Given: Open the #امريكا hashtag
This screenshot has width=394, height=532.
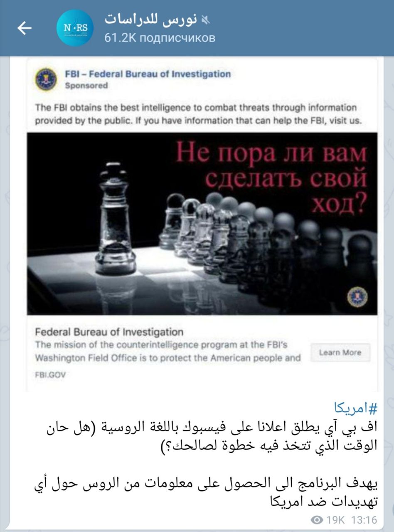Looking at the screenshot, I should pyautogui.click(x=356, y=409).
